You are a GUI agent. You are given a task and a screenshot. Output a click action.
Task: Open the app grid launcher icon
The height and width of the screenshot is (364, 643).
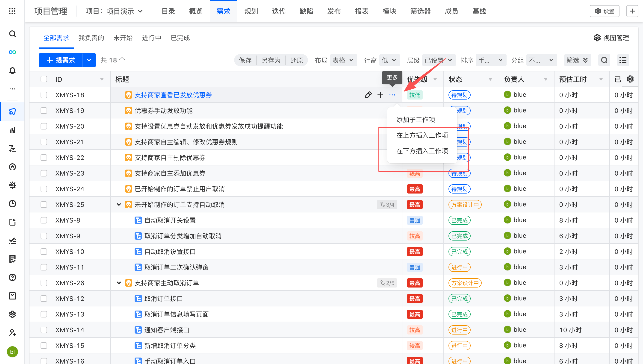pos(12,11)
